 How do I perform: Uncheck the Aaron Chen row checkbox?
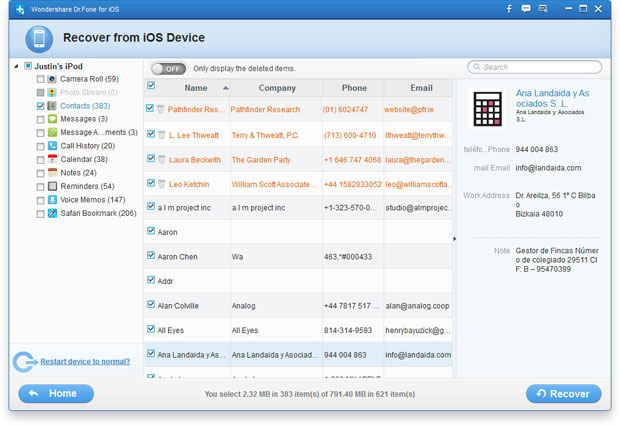click(x=151, y=255)
